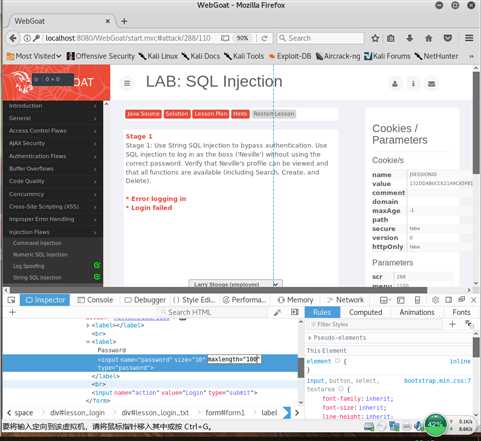Close the WebGoat tab
Image resolution: width=481 pixels, height=441 pixels.
pyautogui.click(x=108, y=21)
